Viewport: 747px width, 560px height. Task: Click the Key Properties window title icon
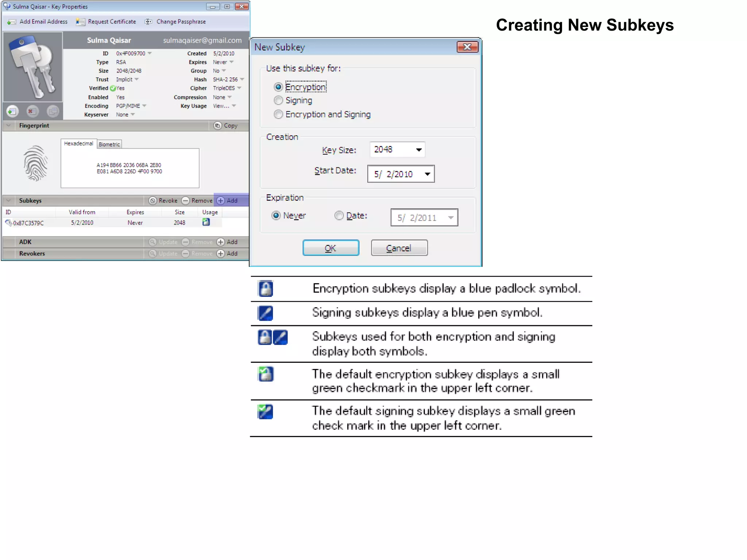click(x=7, y=6)
